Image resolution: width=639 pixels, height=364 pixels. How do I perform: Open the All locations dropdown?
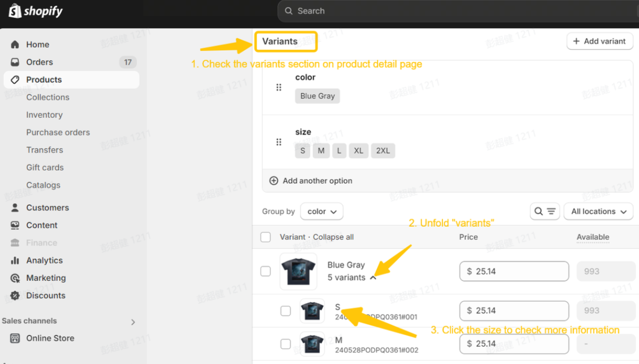[x=598, y=211]
